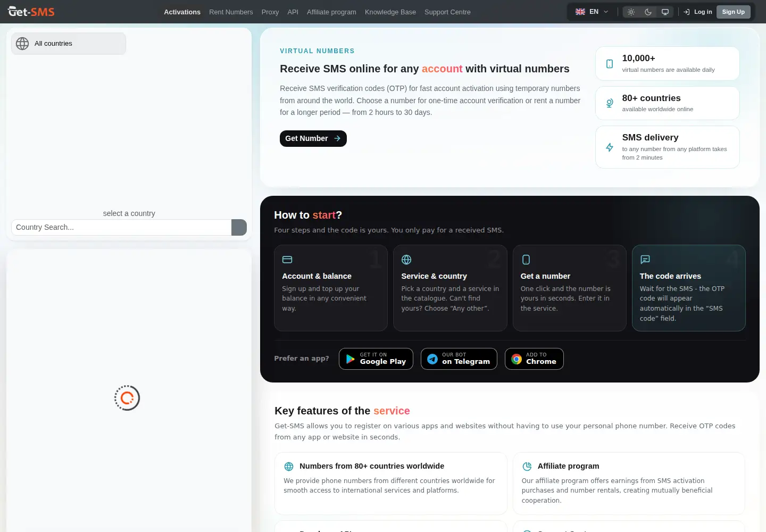Screen dimensions: 766x532
Task: Click the 'Get a number' step card title
Action: [x=545, y=276]
